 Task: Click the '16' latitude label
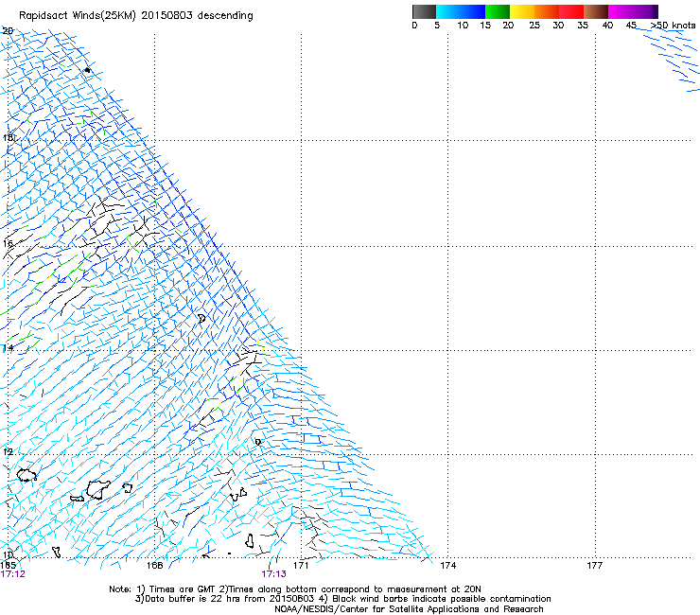pyautogui.click(x=8, y=243)
